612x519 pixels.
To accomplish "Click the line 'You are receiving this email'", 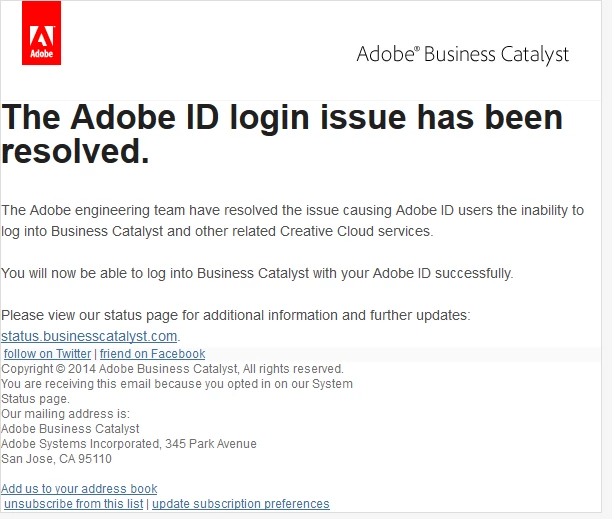I will tap(177, 391).
